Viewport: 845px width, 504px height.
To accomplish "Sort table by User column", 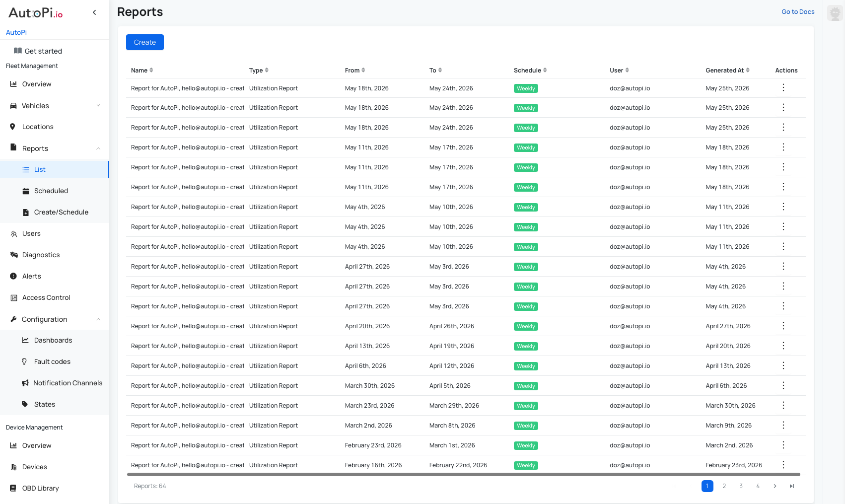I will click(619, 70).
